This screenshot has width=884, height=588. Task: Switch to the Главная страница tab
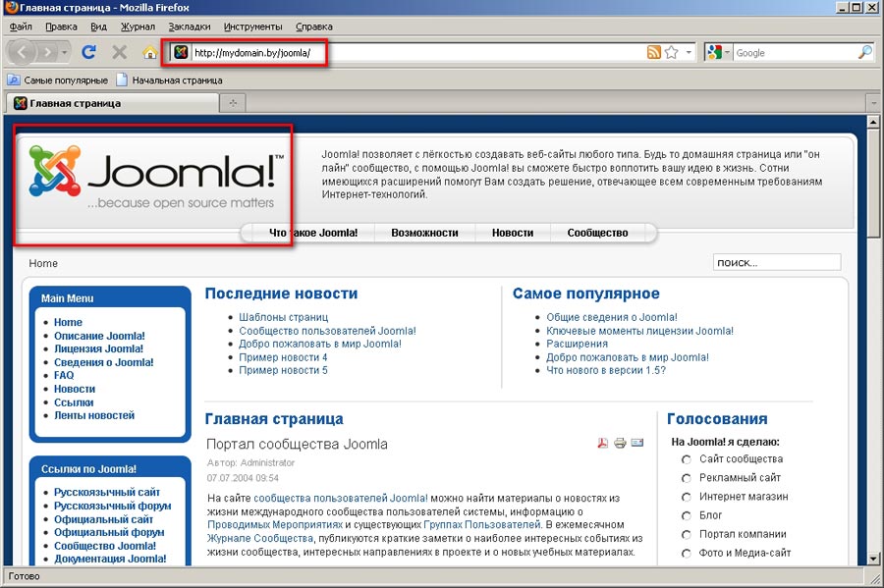coord(112,103)
